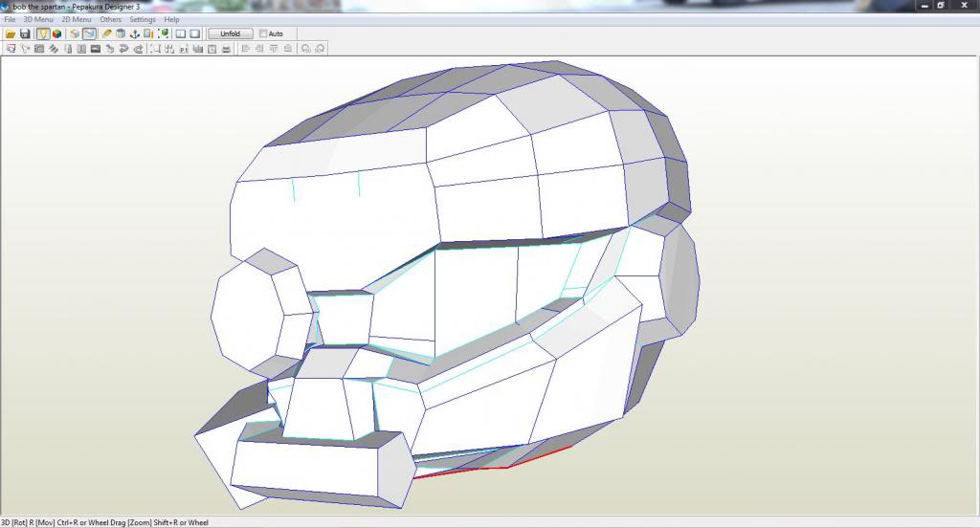Click the fourteenth lower-row icon, two left of the printer
980x528 pixels.
click(198, 49)
